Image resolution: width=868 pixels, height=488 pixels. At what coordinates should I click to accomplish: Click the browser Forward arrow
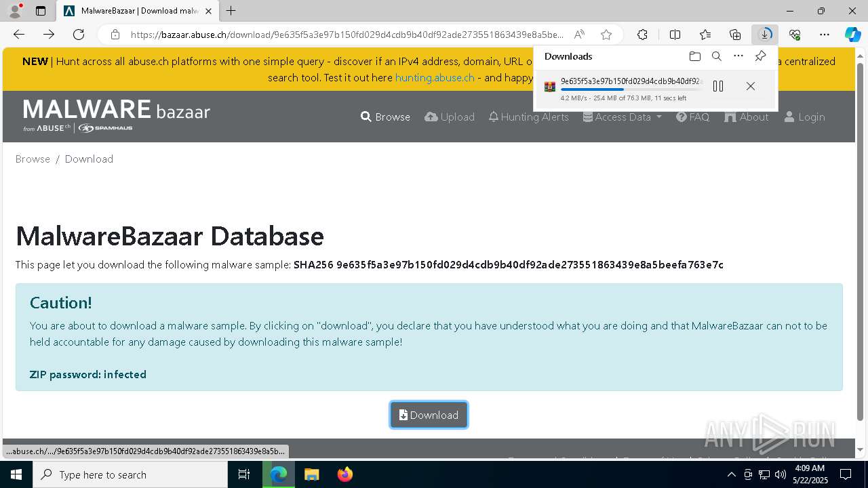pos(49,35)
